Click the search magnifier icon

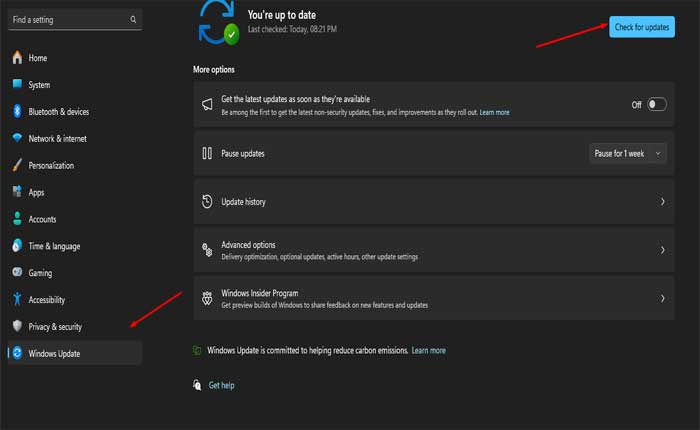[x=133, y=19]
